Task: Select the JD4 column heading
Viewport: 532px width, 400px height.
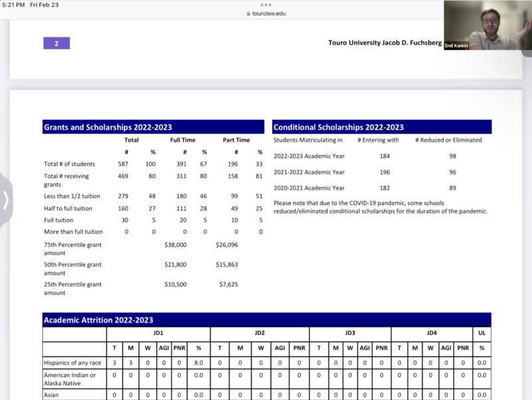Action: 432,332
